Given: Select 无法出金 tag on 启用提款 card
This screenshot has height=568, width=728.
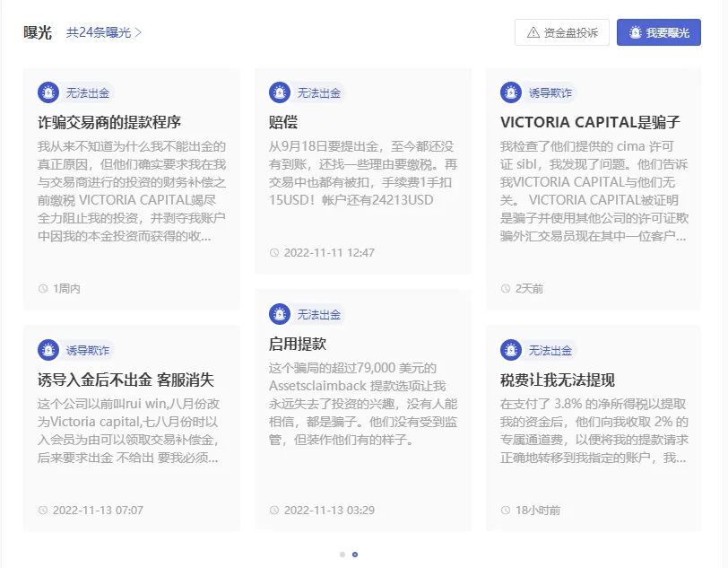Looking at the screenshot, I should 318,315.
